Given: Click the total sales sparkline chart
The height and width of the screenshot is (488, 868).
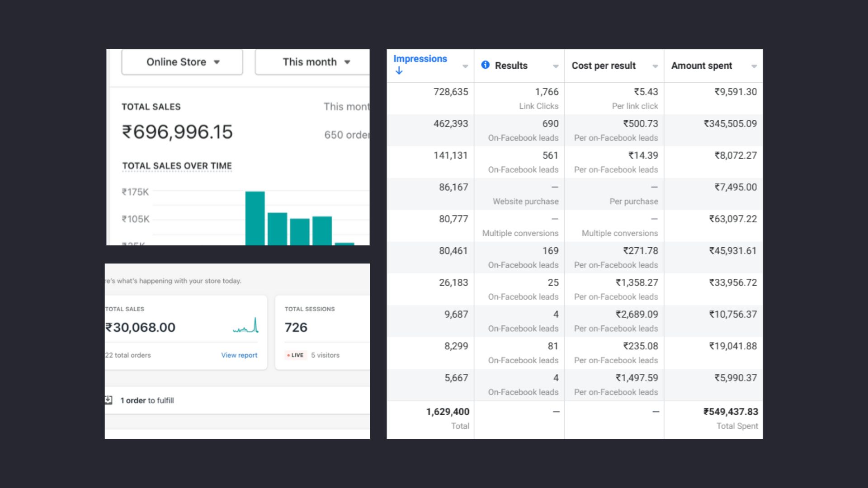Looking at the screenshot, I should coord(246,326).
